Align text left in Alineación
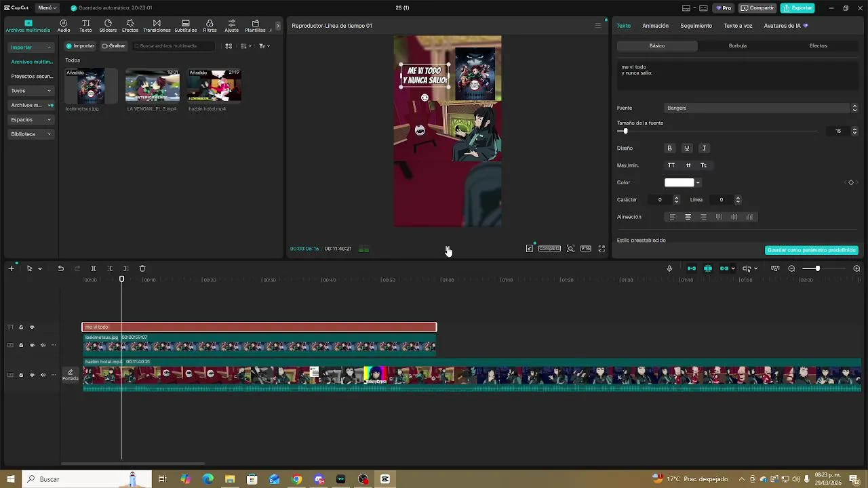Screen dimensions: 868x488 point(673,217)
